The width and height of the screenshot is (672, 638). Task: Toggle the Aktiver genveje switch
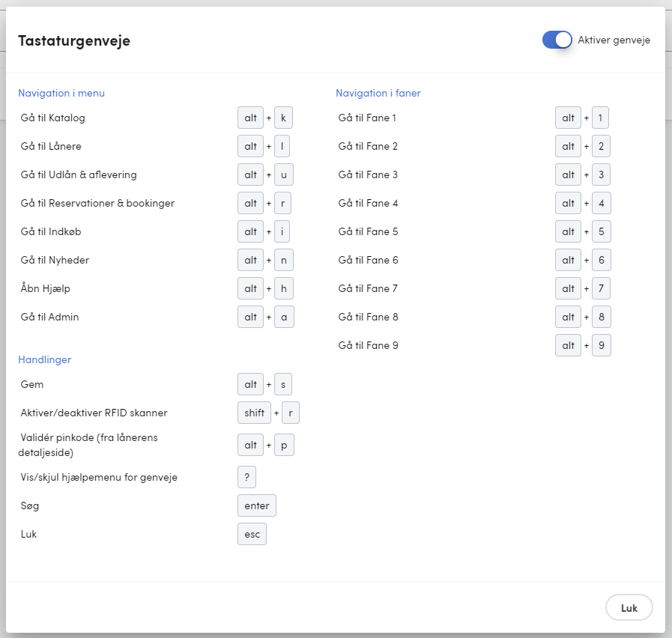pyautogui.click(x=557, y=40)
